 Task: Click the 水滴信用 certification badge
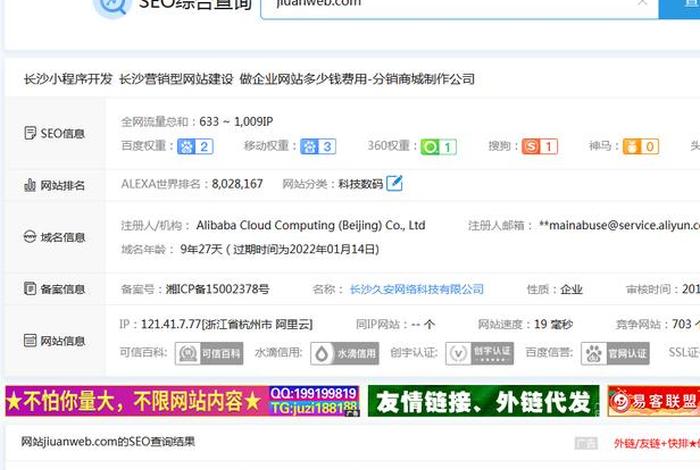point(345,354)
